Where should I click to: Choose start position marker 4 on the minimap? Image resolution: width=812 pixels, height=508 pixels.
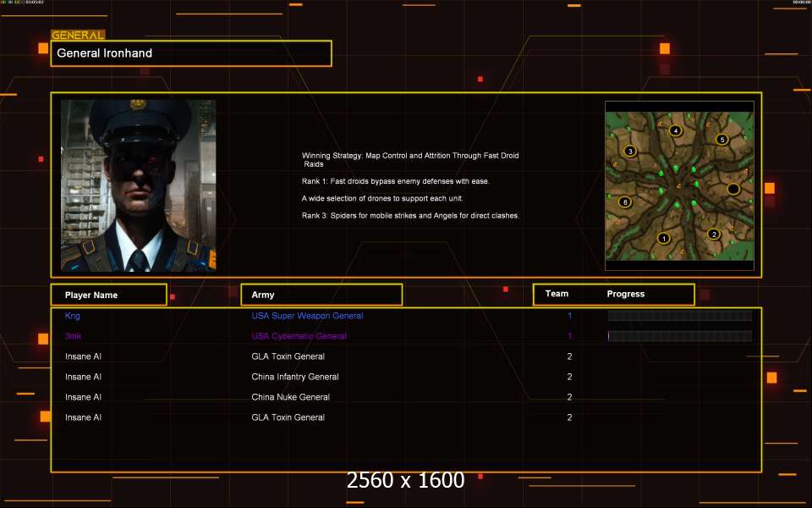[x=675, y=130]
